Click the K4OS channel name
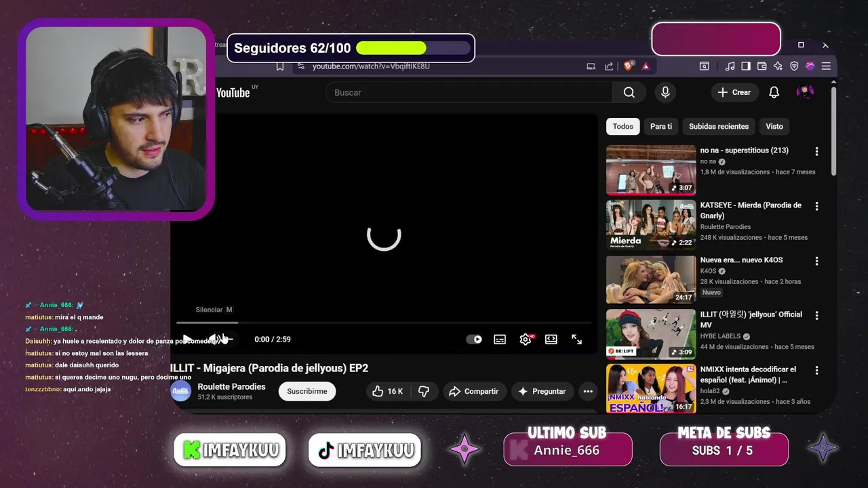The image size is (868, 488). click(709, 271)
